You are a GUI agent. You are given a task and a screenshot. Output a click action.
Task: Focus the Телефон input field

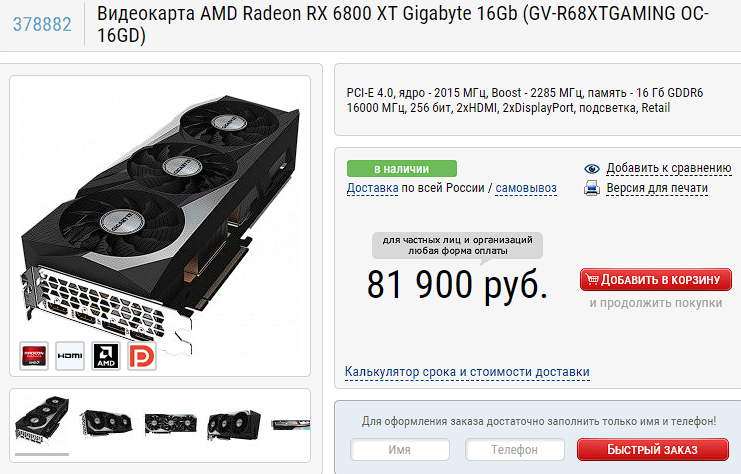(515, 449)
